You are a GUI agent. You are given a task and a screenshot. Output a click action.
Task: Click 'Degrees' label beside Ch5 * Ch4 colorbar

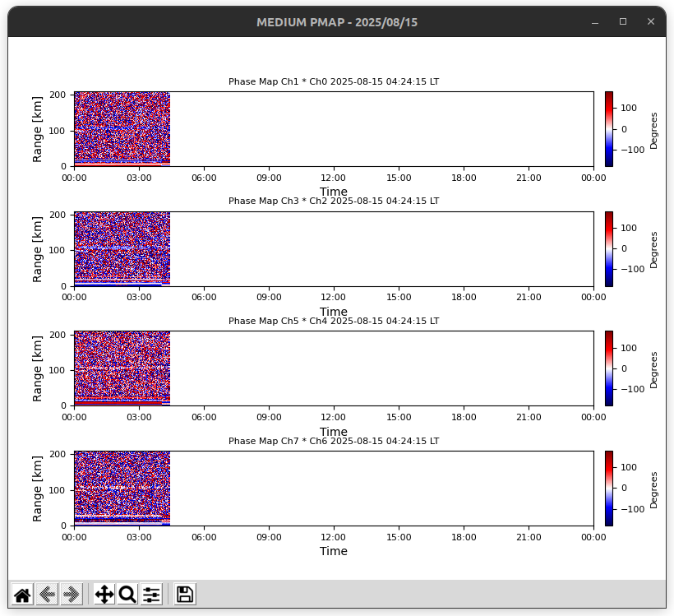point(653,370)
